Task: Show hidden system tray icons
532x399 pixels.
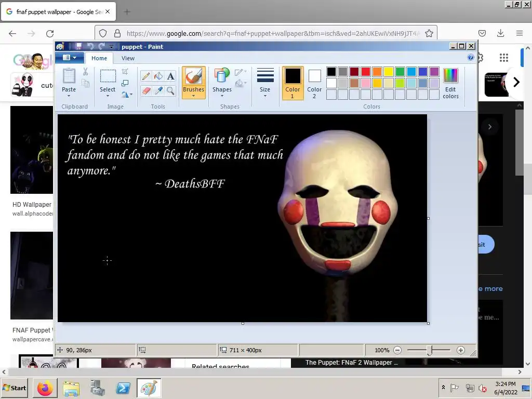Action: (x=443, y=388)
